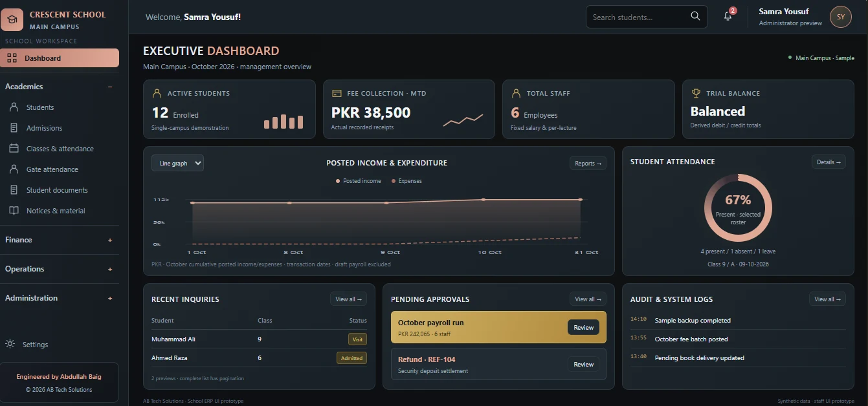Click the Ahmed Raza inquiry row name
Screen dimensions: 868x406
click(x=170, y=358)
